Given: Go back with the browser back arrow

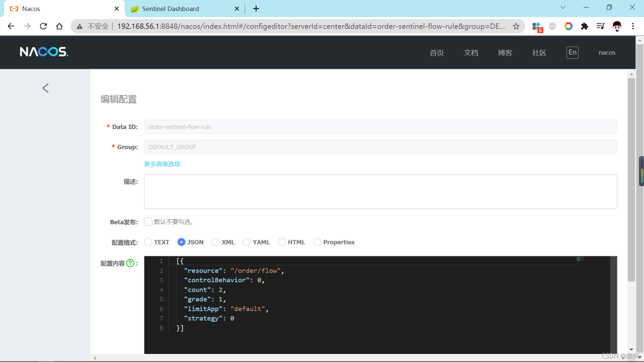Looking at the screenshot, I should tap(11, 26).
